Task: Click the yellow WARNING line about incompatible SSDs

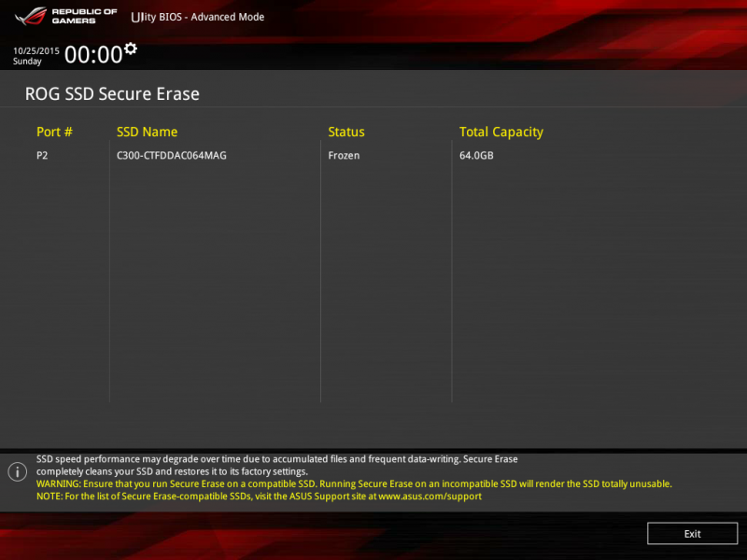Action: (x=354, y=483)
